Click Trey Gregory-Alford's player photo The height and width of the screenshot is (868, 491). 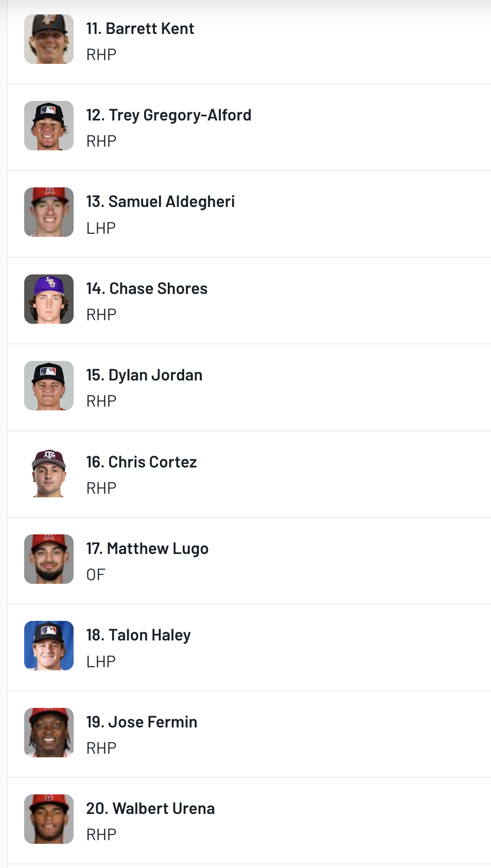[x=49, y=126]
